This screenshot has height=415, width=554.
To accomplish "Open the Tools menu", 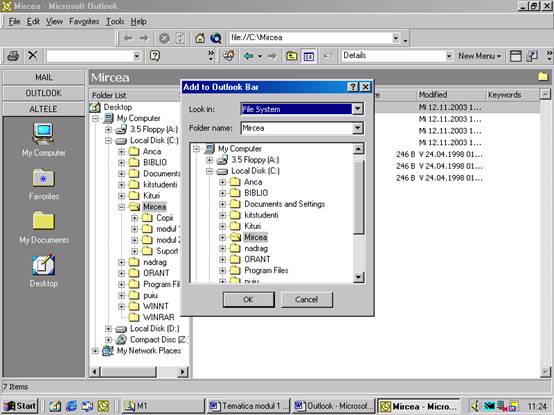I will point(115,22).
